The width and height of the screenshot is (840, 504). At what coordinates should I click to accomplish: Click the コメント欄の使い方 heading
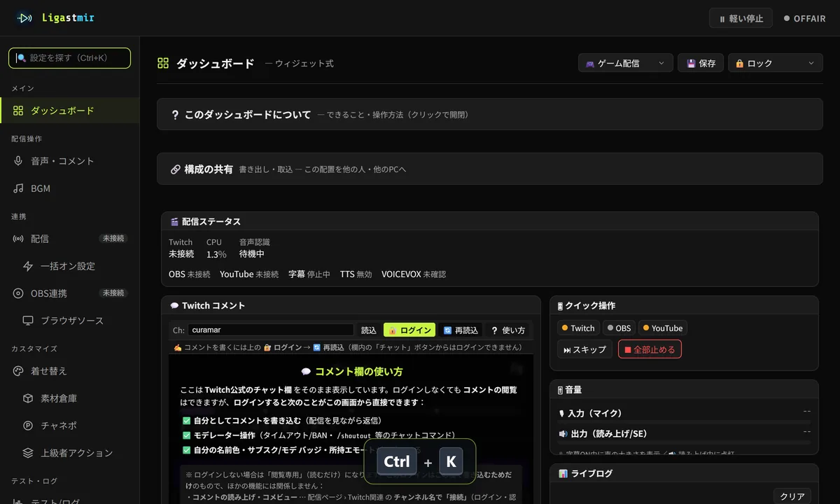(x=352, y=372)
